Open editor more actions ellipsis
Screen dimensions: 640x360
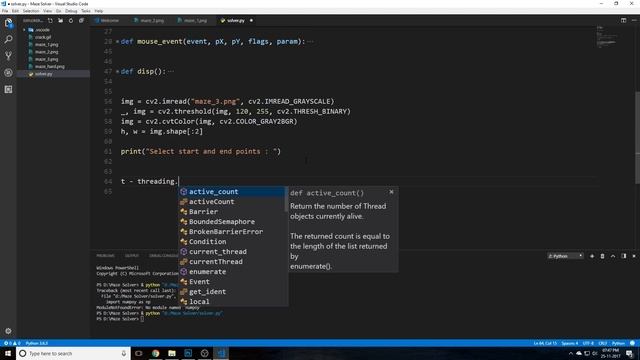click(634, 20)
